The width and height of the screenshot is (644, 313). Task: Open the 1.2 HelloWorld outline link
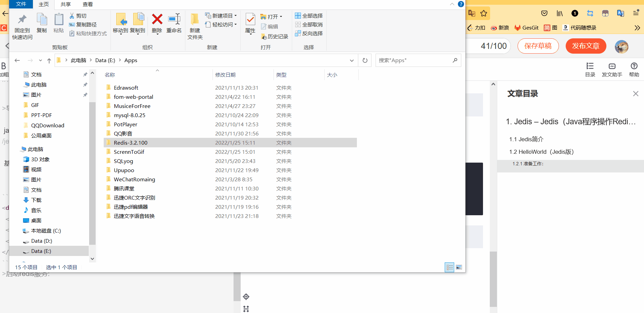click(541, 152)
